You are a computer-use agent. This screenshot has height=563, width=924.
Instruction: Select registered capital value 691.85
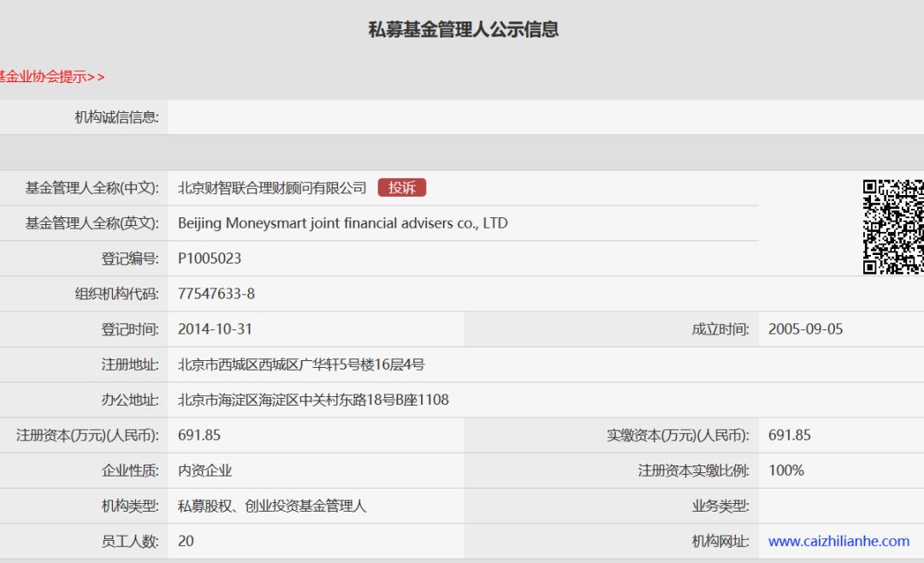[199, 435]
